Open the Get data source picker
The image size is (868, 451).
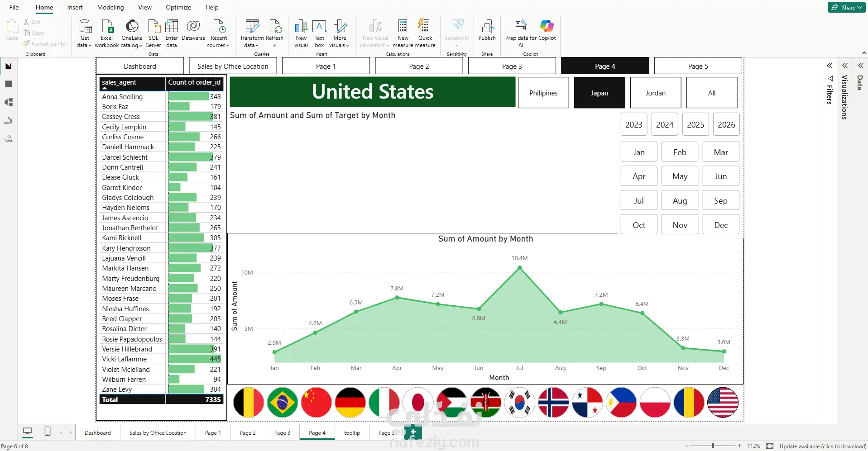tap(84, 33)
